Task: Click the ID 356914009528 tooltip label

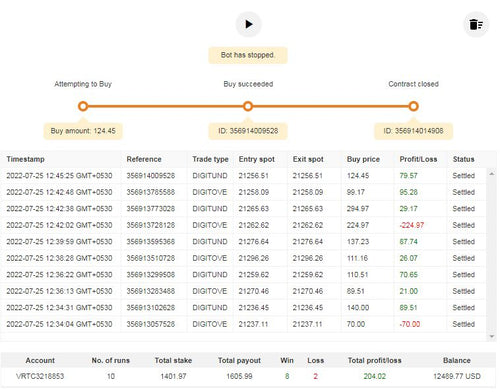Action: (248, 131)
